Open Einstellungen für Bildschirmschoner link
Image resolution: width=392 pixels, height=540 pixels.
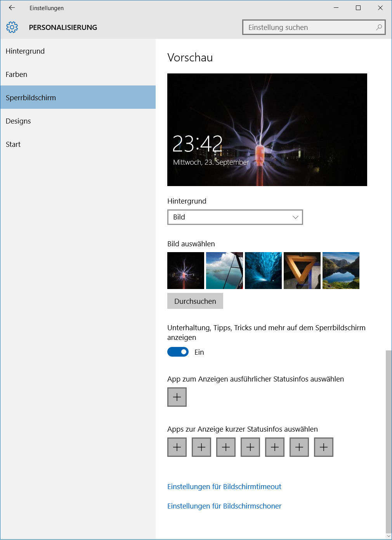coord(224,506)
